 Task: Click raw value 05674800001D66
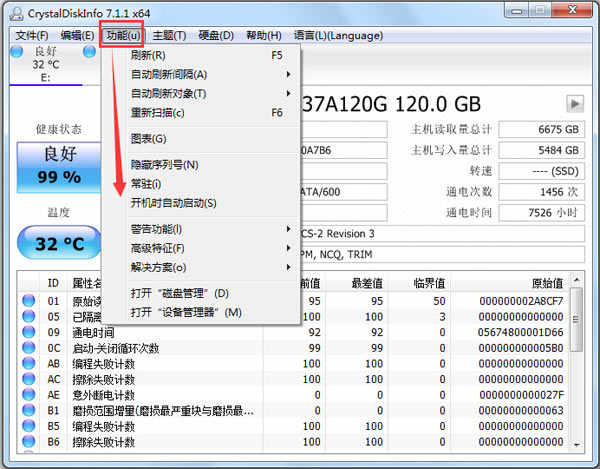pyautogui.click(x=520, y=332)
